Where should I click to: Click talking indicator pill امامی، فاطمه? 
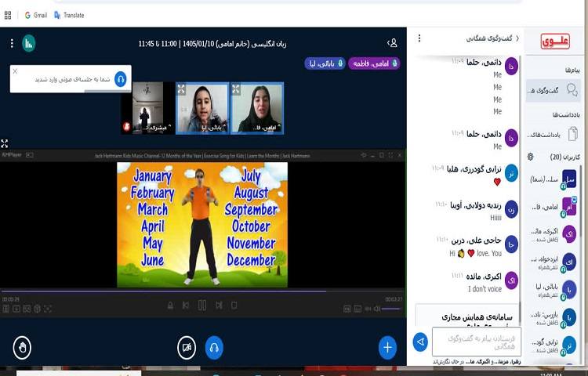374,63
